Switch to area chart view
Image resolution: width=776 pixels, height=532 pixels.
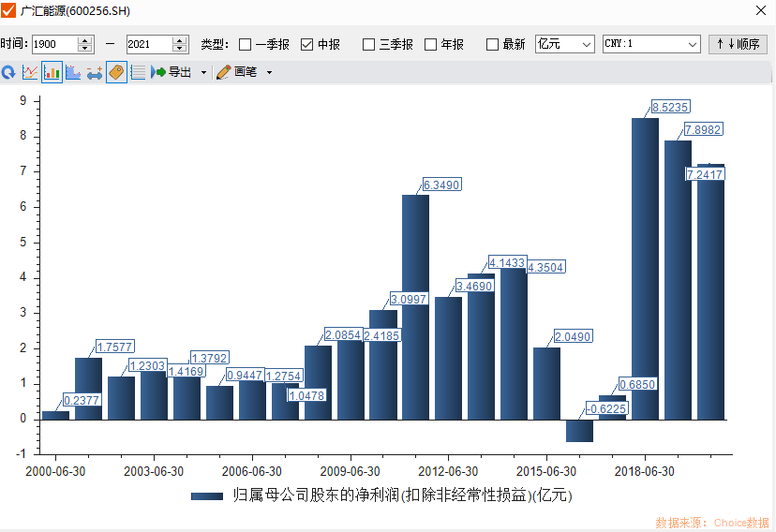73,73
